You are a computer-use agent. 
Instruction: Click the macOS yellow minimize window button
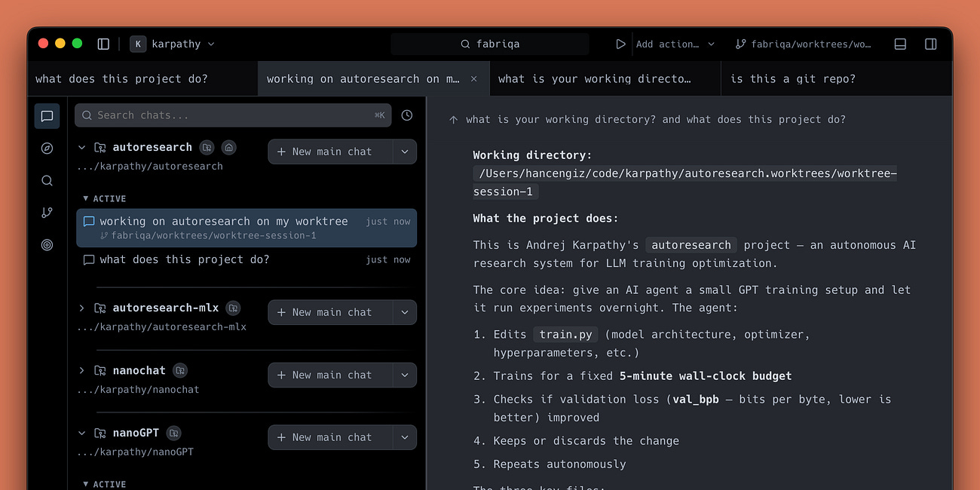pos(60,44)
